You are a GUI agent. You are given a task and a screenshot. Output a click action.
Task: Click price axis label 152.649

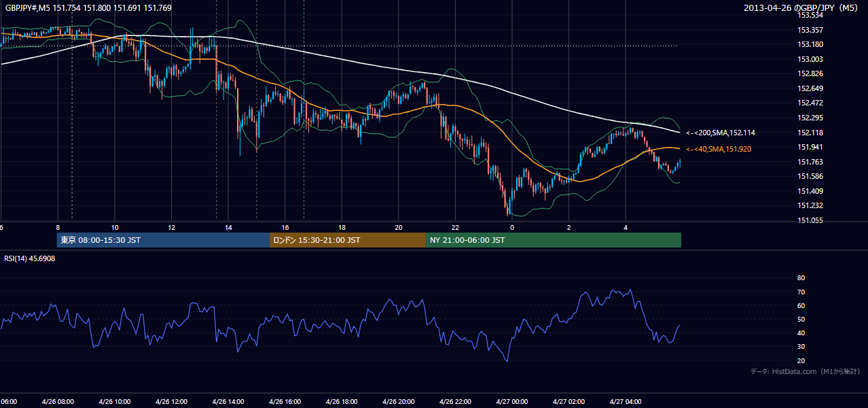[810, 88]
